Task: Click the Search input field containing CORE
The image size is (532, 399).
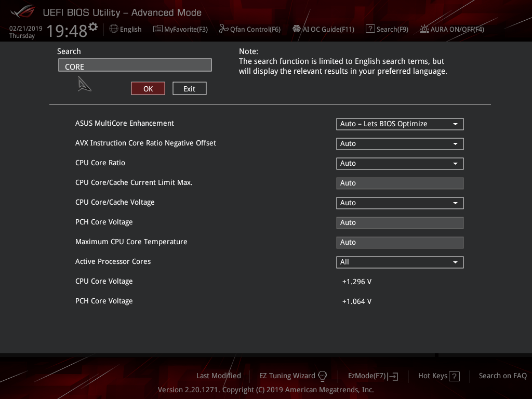Action: [135, 65]
